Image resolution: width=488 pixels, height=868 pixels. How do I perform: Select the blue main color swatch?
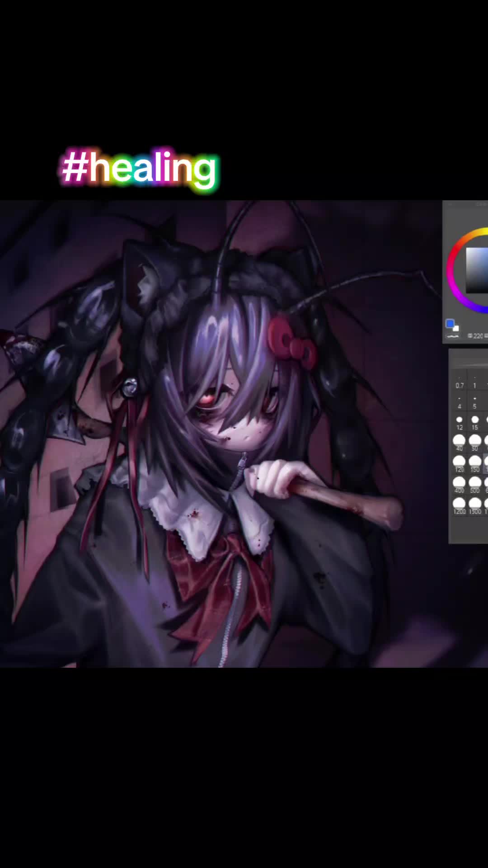(x=450, y=323)
